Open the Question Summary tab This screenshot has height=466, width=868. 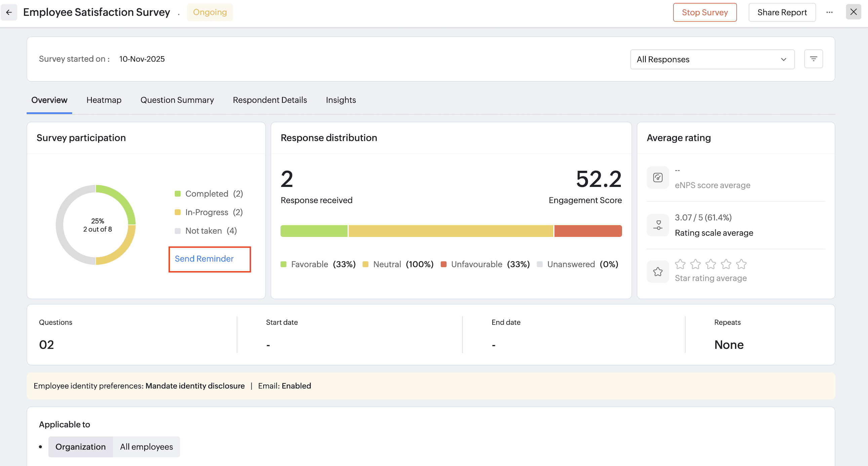coord(177,100)
